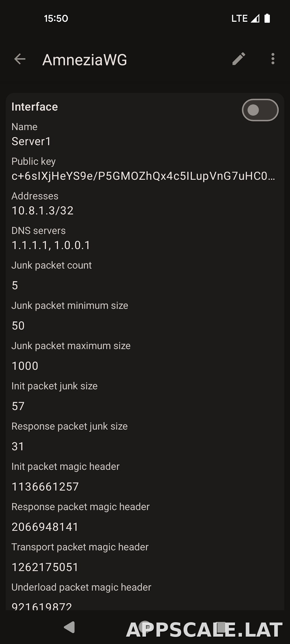Tap Transport packet magic header value 1262175051
Image resolution: width=290 pixels, height=644 pixels.
(x=45, y=567)
